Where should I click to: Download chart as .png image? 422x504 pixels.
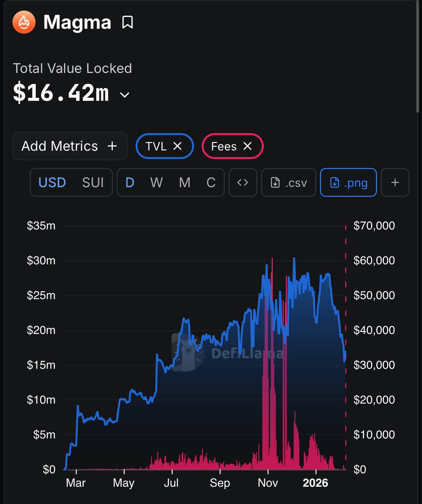point(348,182)
